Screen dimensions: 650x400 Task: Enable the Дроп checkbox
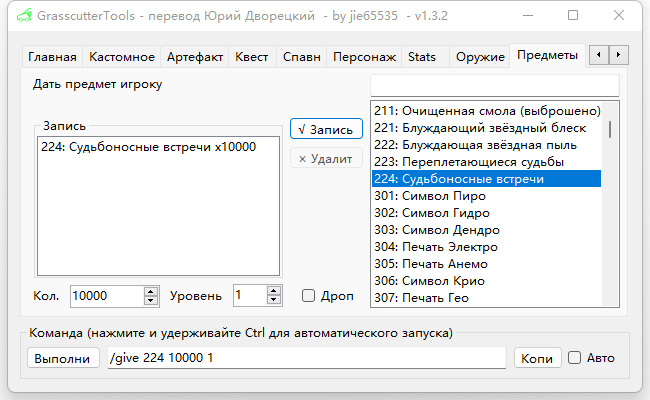[x=309, y=296]
